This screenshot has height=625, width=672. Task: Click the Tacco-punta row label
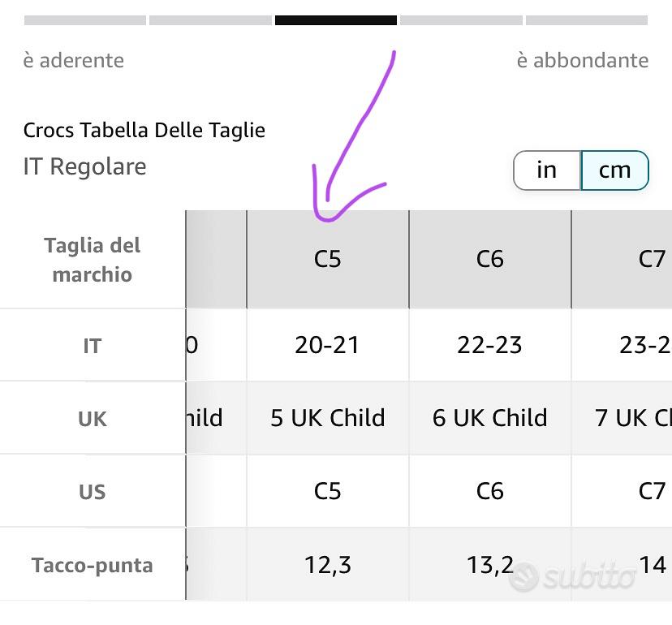pyautogui.click(x=93, y=566)
